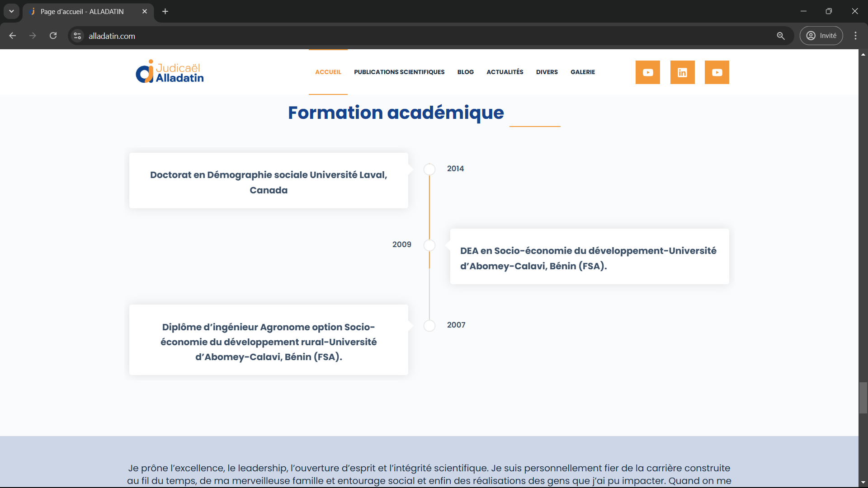
Task: Open the Invité profile button
Action: (821, 36)
